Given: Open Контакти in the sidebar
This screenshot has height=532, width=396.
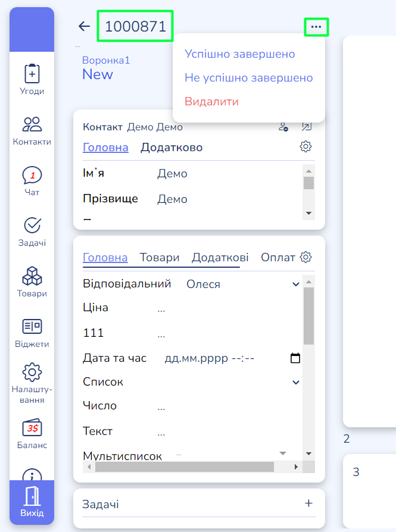Looking at the screenshot, I should coord(32,130).
